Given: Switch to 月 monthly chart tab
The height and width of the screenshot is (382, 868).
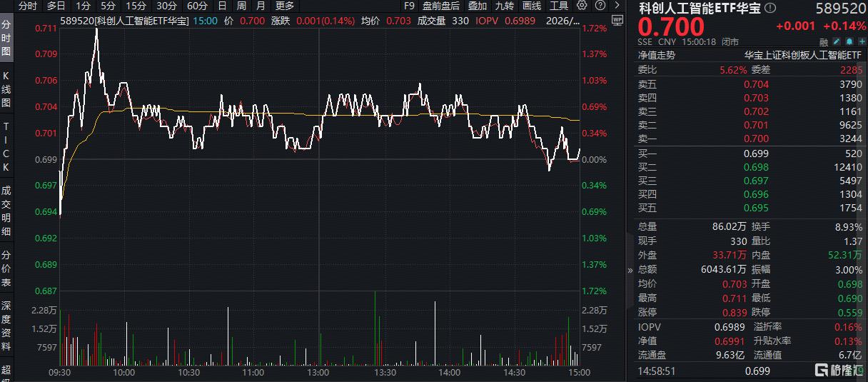Looking at the screenshot, I should pyautogui.click(x=260, y=6).
